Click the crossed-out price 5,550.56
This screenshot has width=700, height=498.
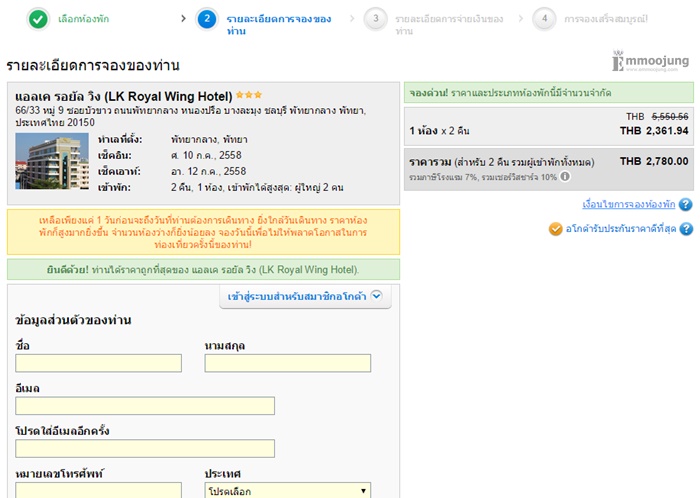(670, 116)
